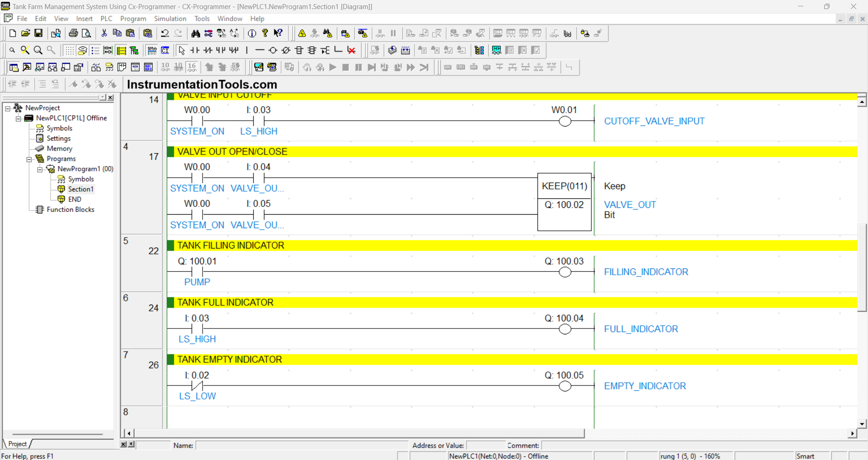This screenshot has width=868, height=460.
Task: Toggle the Show Properties button
Action: (x=79, y=67)
